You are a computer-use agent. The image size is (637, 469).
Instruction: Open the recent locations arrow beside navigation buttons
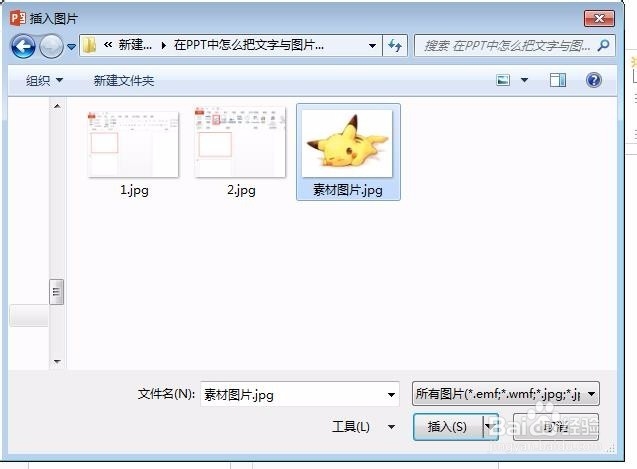pos(71,47)
